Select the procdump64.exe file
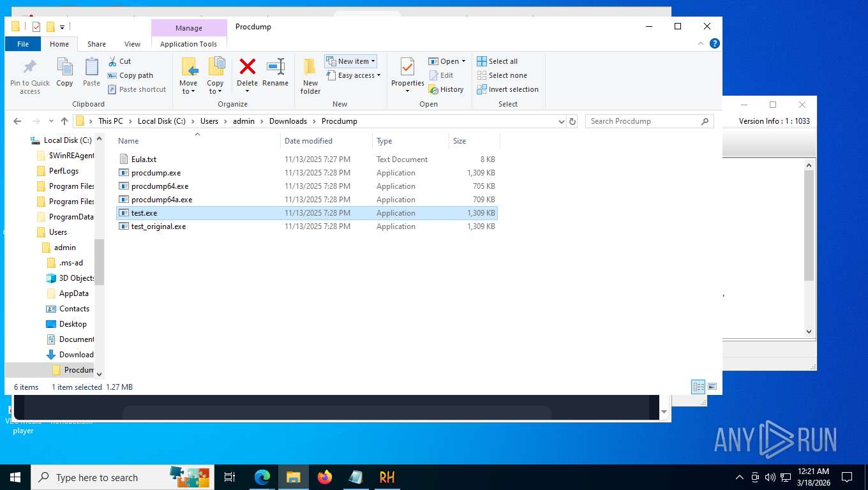Image resolution: width=868 pixels, height=490 pixels. click(x=307, y=186)
